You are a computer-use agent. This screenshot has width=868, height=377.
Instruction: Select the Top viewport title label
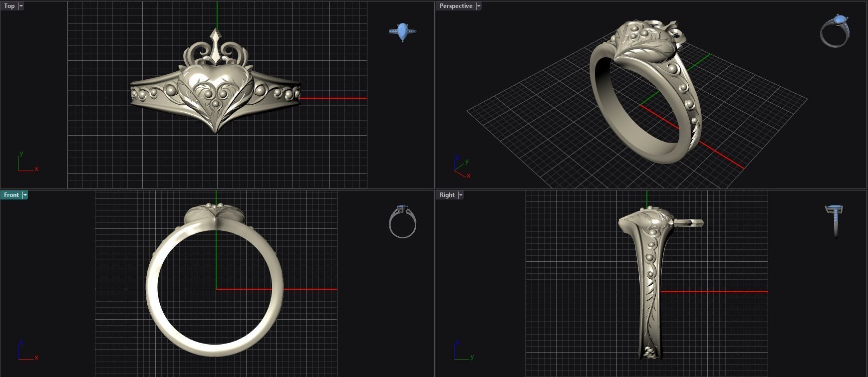(x=9, y=6)
